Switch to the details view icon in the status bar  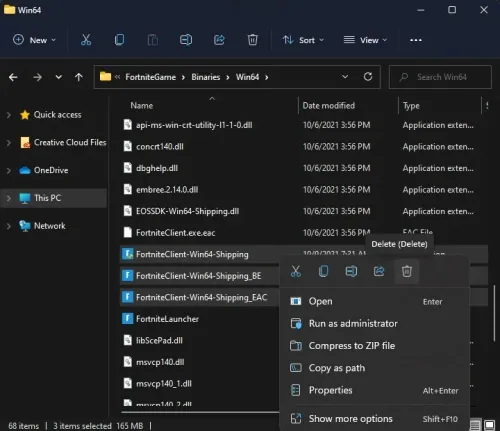[x=475, y=425]
